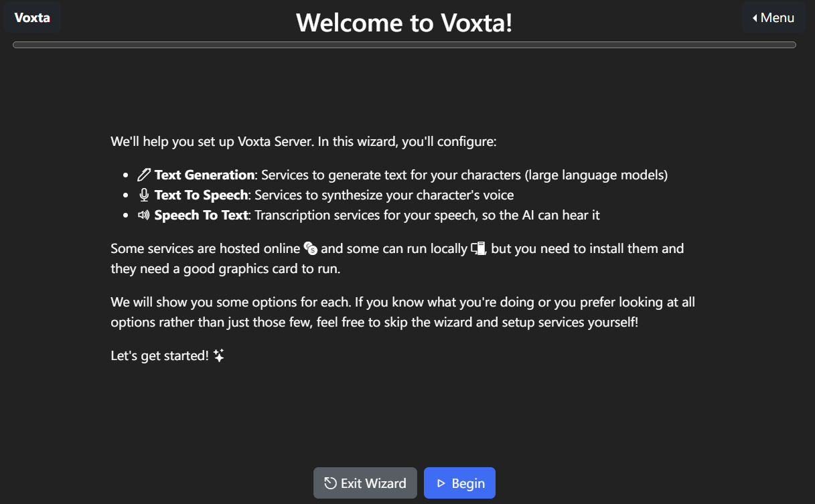Click the bold 'Speech To Text' label
The image size is (815, 504).
click(x=201, y=216)
